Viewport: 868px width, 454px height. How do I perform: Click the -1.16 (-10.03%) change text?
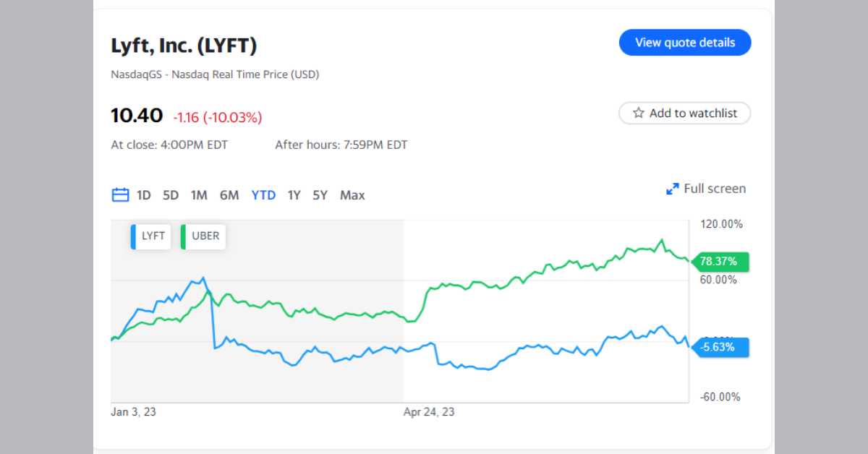click(218, 116)
